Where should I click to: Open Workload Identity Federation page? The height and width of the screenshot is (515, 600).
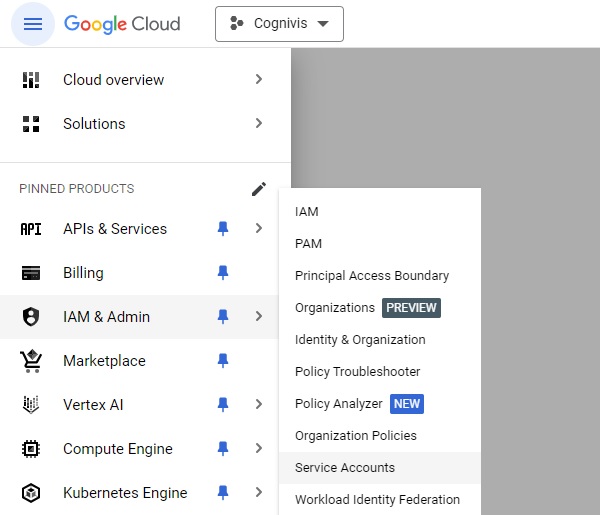377,500
